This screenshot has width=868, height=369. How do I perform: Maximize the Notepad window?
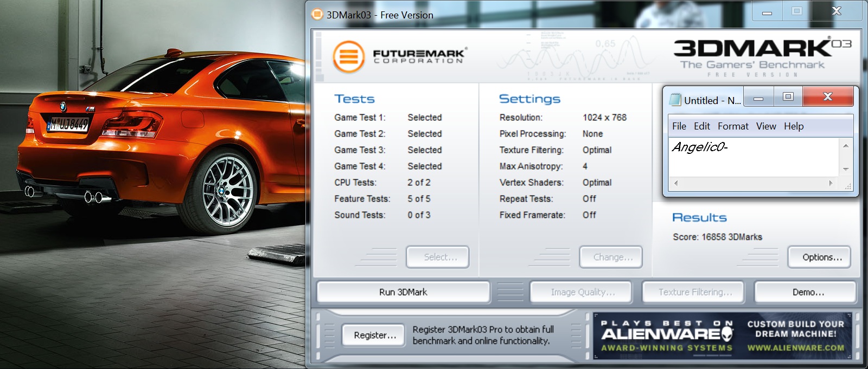tap(788, 96)
